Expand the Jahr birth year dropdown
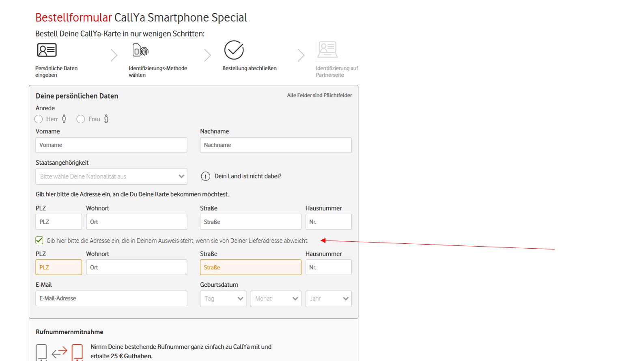This screenshot has height=361, width=644. click(x=328, y=299)
